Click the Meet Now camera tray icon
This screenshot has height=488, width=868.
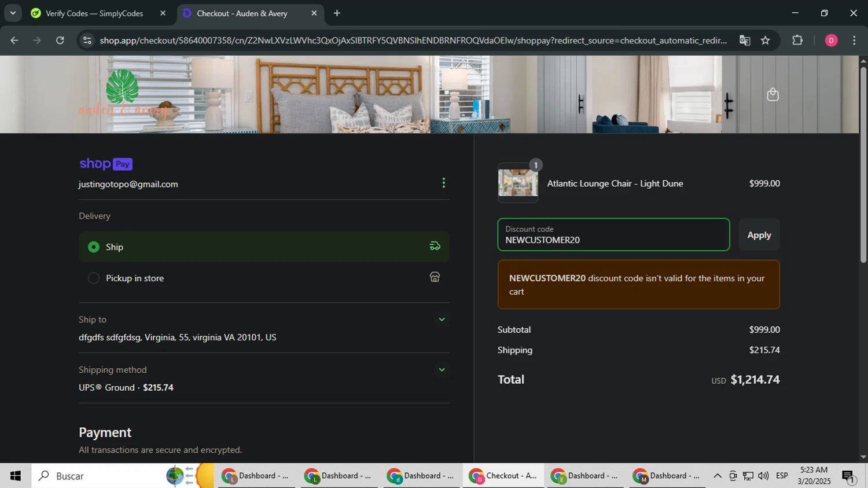733,476
